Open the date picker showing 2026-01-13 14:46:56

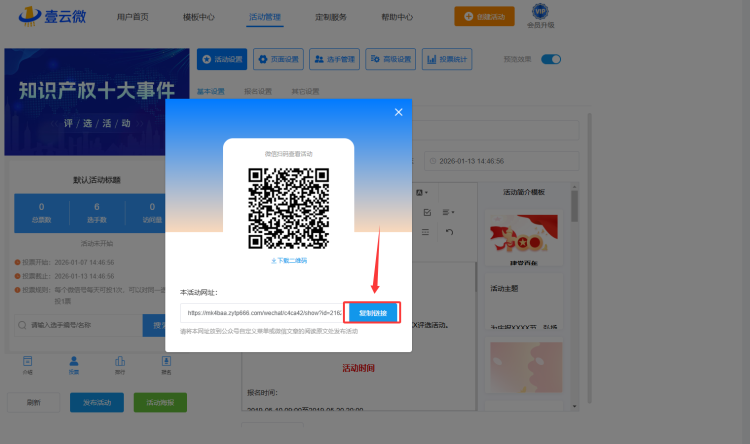coord(500,161)
